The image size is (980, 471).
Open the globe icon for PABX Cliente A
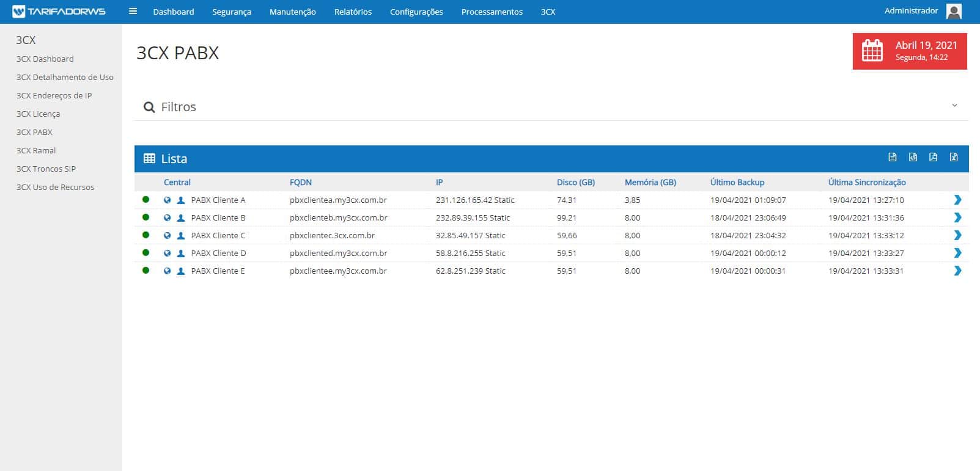tap(167, 200)
